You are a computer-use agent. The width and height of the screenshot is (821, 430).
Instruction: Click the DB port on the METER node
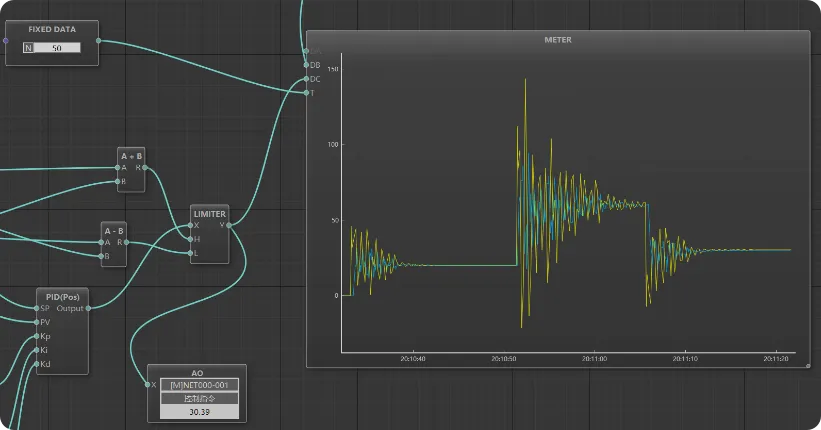click(x=306, y=65)
